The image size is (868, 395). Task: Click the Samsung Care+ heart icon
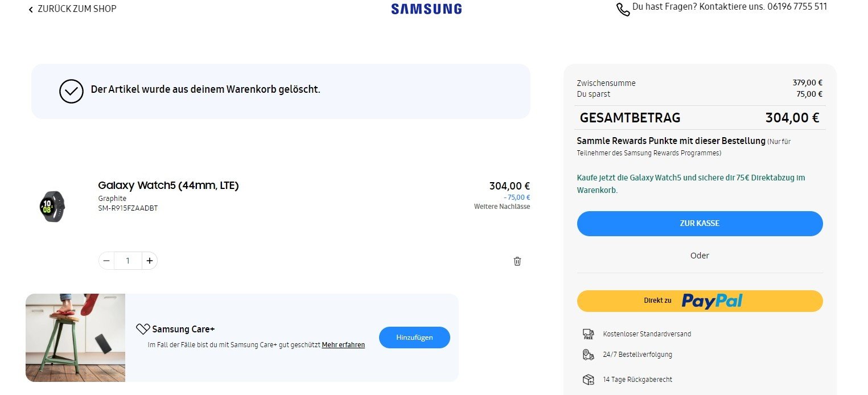[x=142, y=329]
